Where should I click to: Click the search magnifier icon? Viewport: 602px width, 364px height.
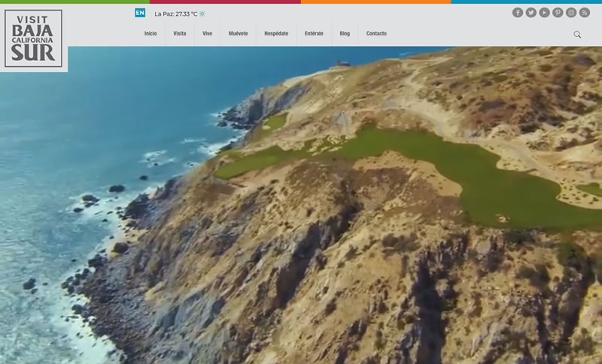pyautogui.click(x=577, y=35)
